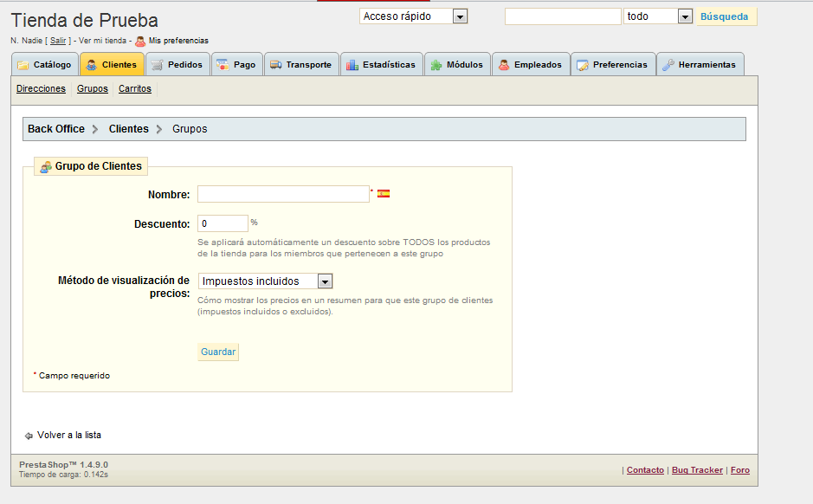Screen dimensions: 813x504
Task: Click the Mis preferencias user icon
Action: tap(140, 41)
